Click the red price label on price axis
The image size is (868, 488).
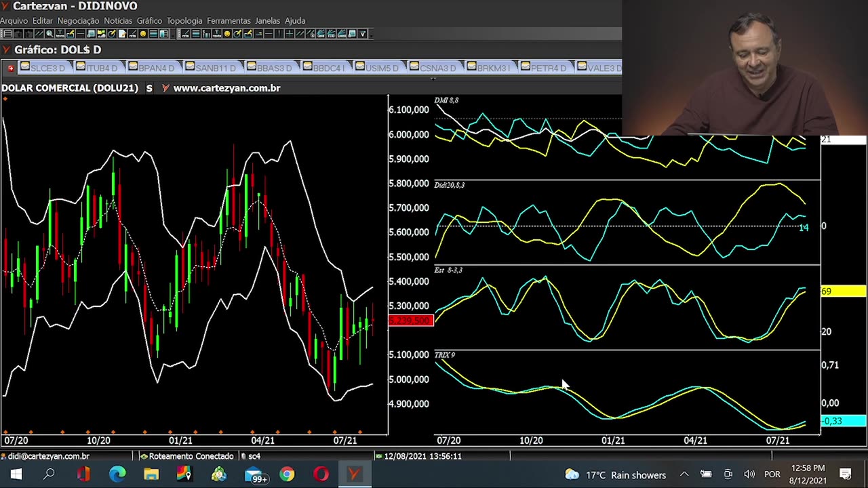pyautogui.click(x=411, y=321)
